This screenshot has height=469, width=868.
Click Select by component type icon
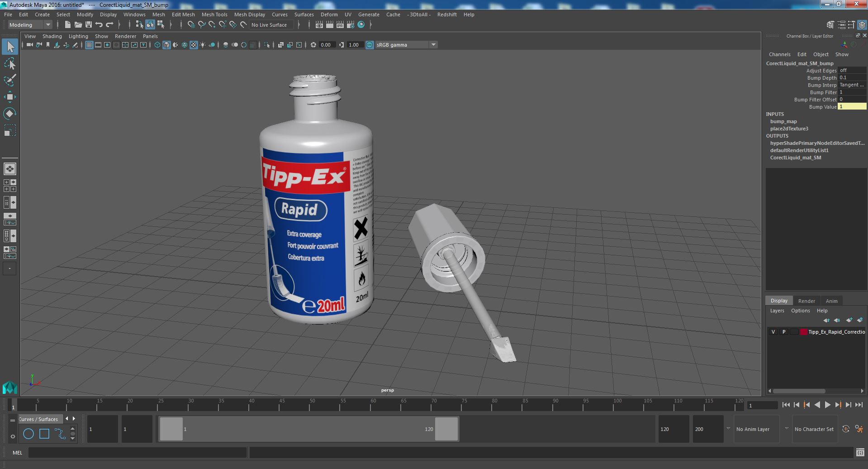pyautogui.click(x=161, y=25)
